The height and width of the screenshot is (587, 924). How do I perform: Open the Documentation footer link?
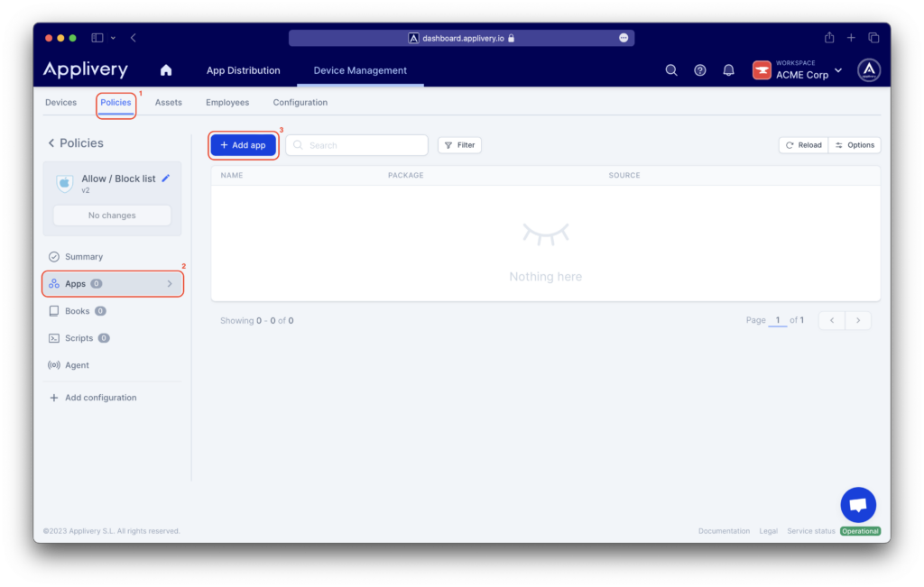pos(725,531)
